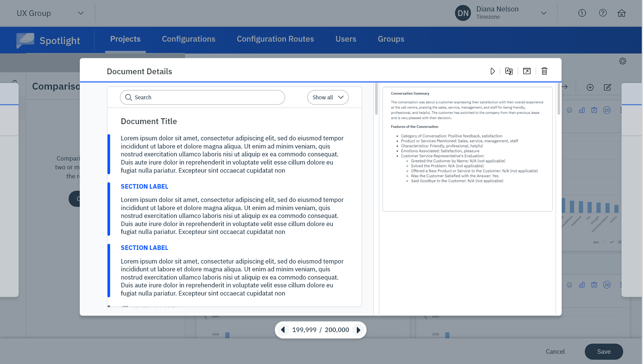Click lower row bar chart icon
The image size is (643, 364).
582,285
